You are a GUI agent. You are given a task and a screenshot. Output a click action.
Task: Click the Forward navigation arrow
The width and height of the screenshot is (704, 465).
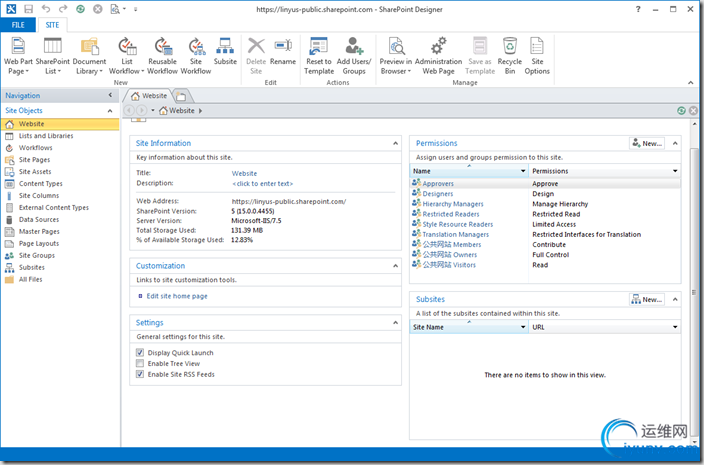click(x=141, y=110)
